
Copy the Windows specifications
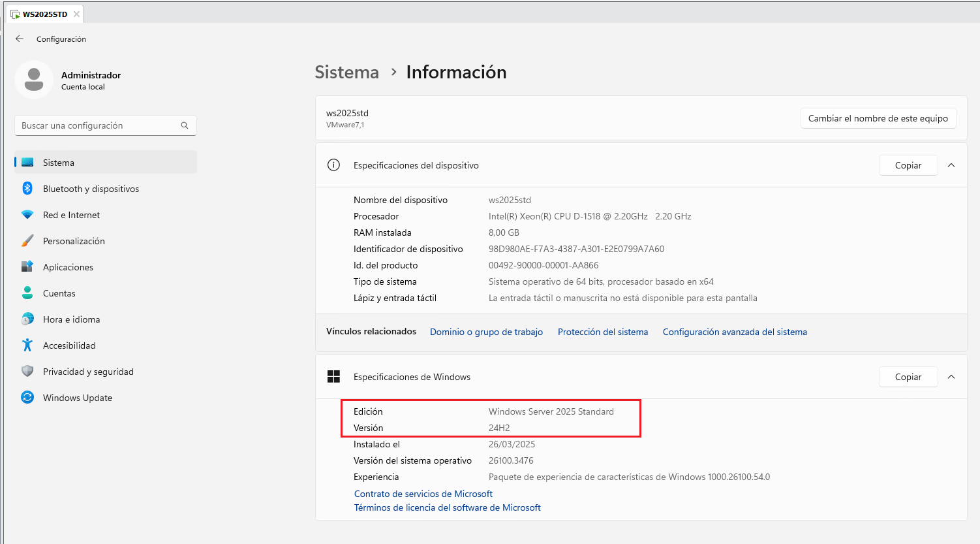point(908,377)
